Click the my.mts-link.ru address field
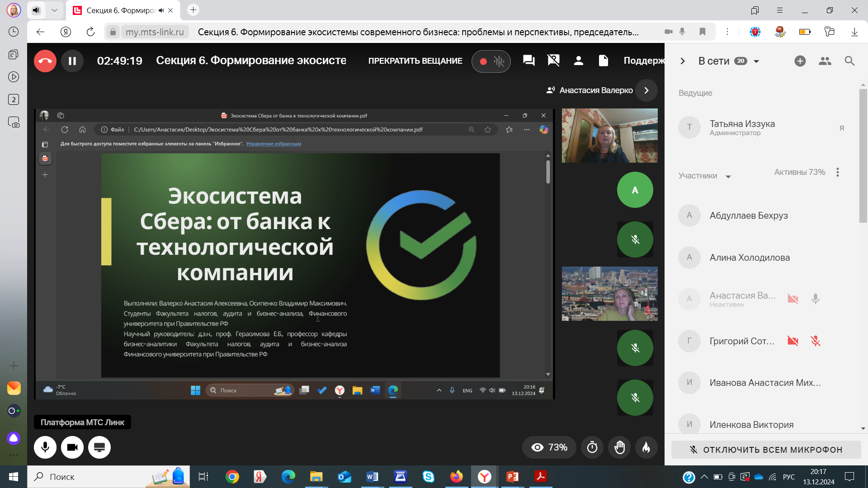 coord(155,32)
